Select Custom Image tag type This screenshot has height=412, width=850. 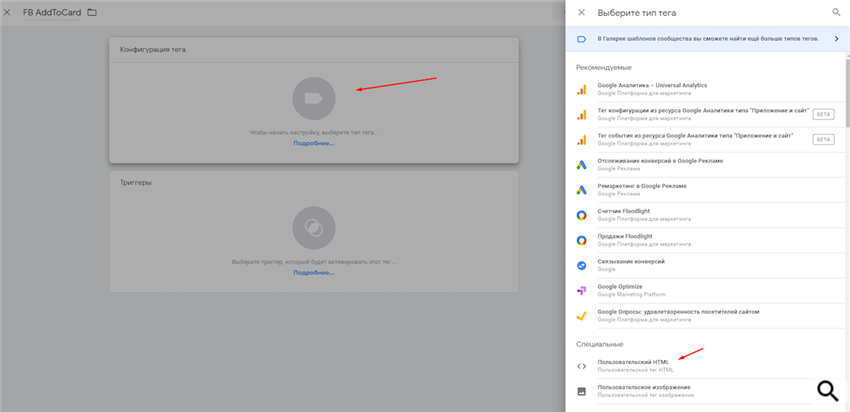[643, 390]
